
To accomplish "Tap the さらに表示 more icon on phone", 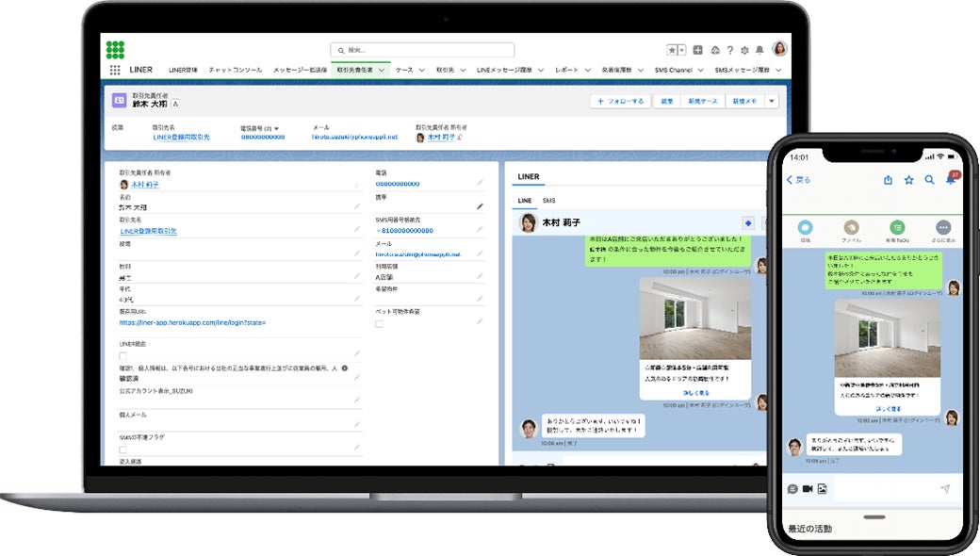I will [943, 227].
